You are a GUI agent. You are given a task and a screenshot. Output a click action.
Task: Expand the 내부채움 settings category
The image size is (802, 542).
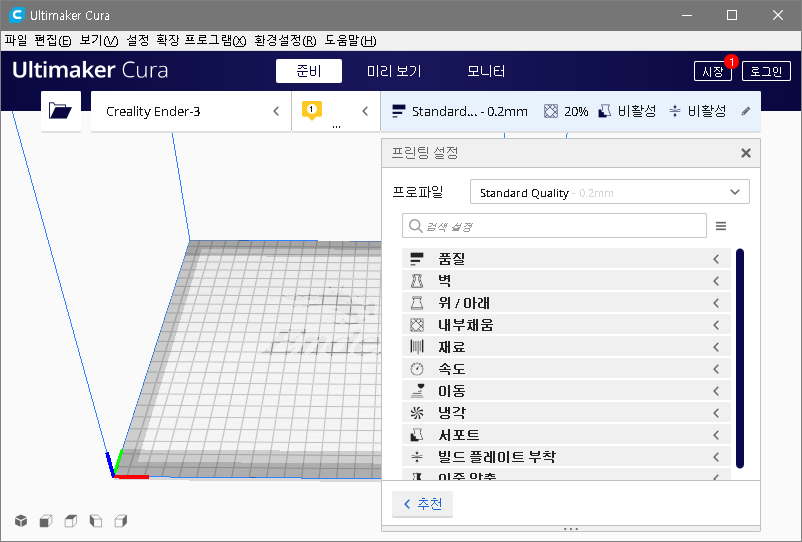point(566,325)
